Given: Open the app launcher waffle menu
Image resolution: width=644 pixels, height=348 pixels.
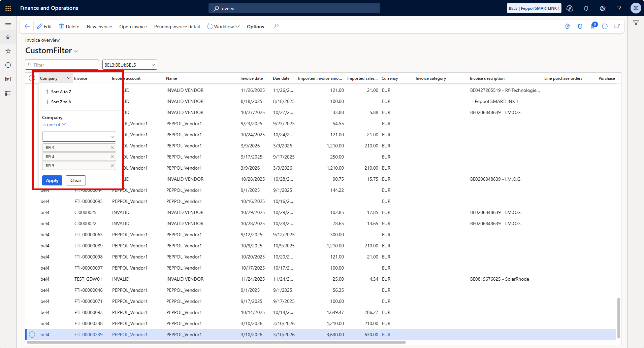Looking at the screenshot, I should pos(8,8).
